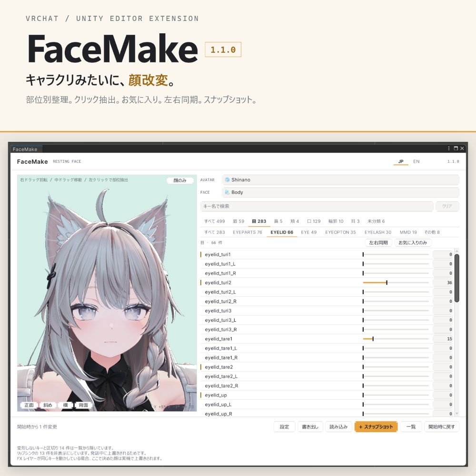Select the 鼻 5 nose tab
Image resolution: width=476 pixels, height=476 pixels.
[x=278, y=221]
